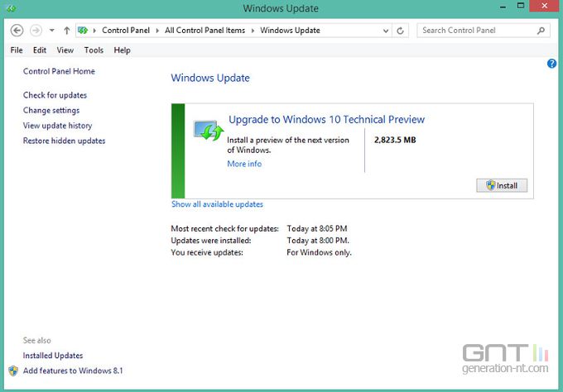Screen dimensions: 563x392
Task: Click the Forward navigation arrow
Action: [36, 31]
